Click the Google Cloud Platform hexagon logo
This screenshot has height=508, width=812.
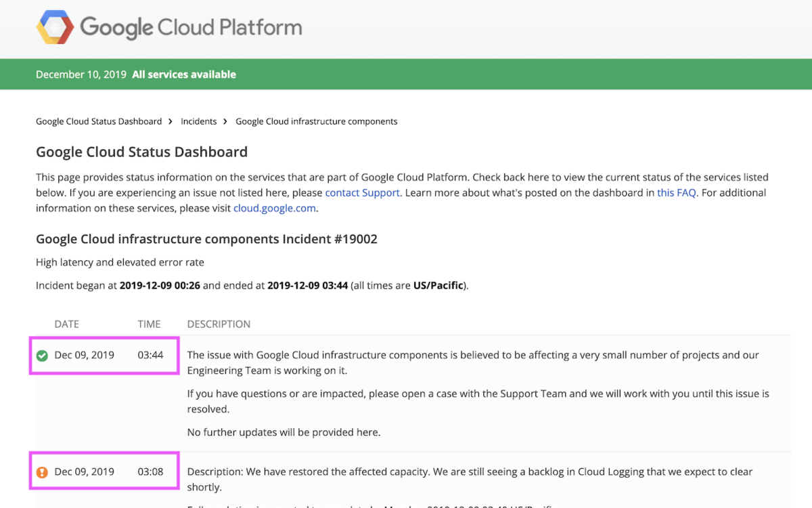pos(55,28)
